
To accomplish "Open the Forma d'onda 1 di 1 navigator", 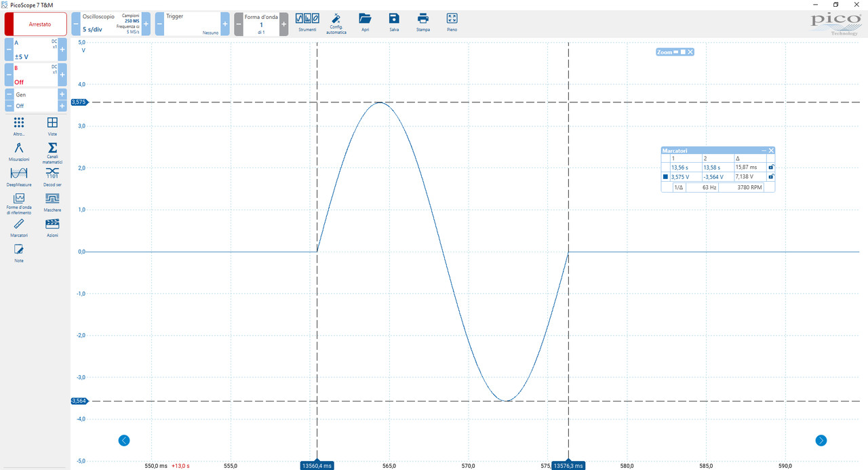I will 261,24.
